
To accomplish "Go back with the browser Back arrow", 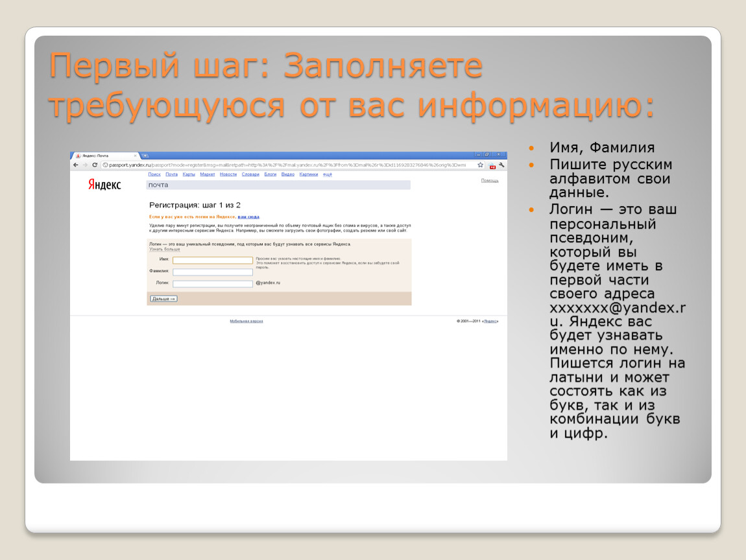I will click(76, 165).
